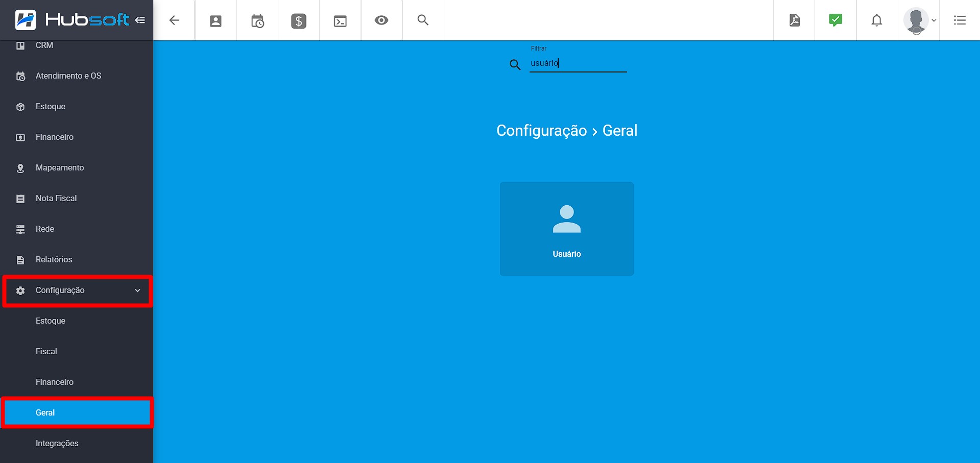Viewport: 980px width, 463px height.
Task: Select Geral under Configuração
Action: click(x=77, y=412)
